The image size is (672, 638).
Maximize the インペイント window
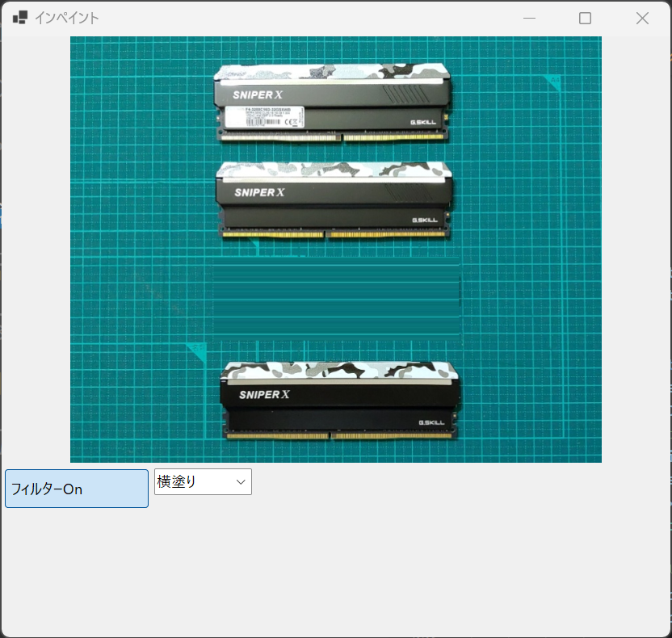click(x=585, y=18)
